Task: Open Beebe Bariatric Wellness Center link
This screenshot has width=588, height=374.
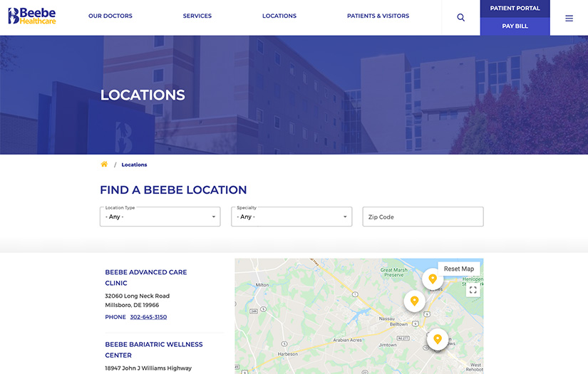Action: (x=154, y=350)
